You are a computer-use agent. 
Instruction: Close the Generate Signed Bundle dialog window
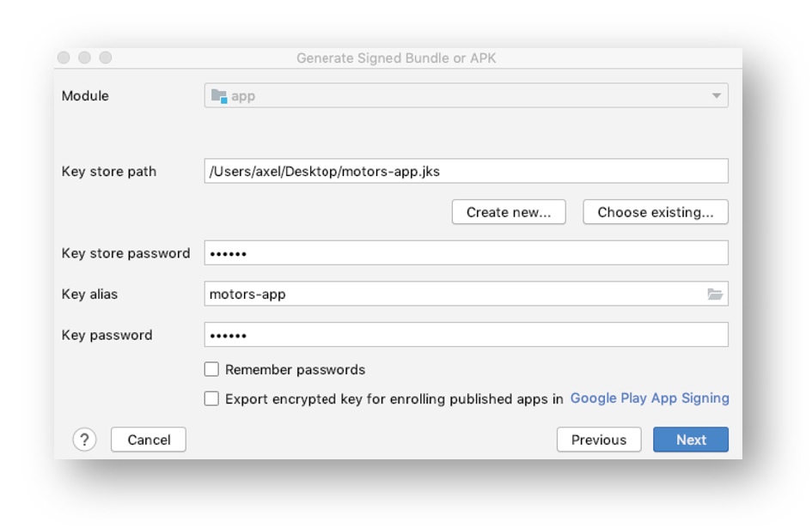click(x=64, y=58)
